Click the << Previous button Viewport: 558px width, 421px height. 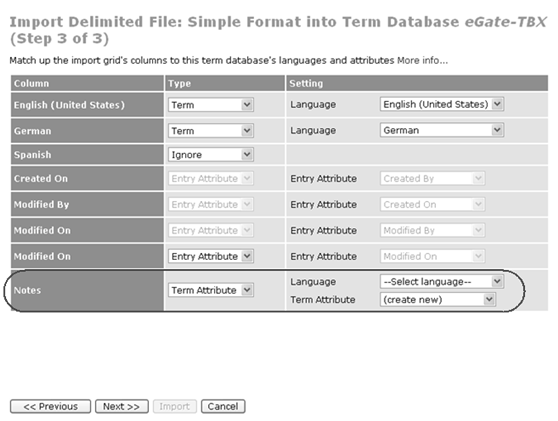[51, 406]
